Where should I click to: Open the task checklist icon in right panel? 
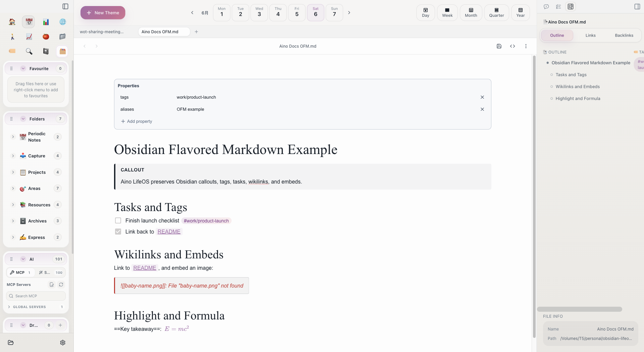coord(558,6)
